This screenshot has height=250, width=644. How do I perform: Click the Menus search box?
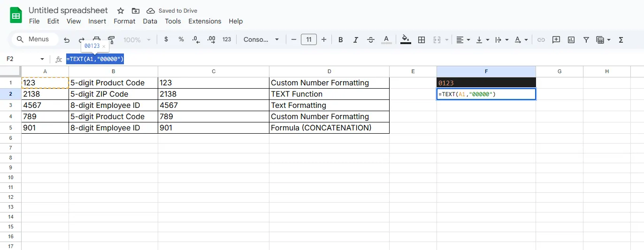35,39
